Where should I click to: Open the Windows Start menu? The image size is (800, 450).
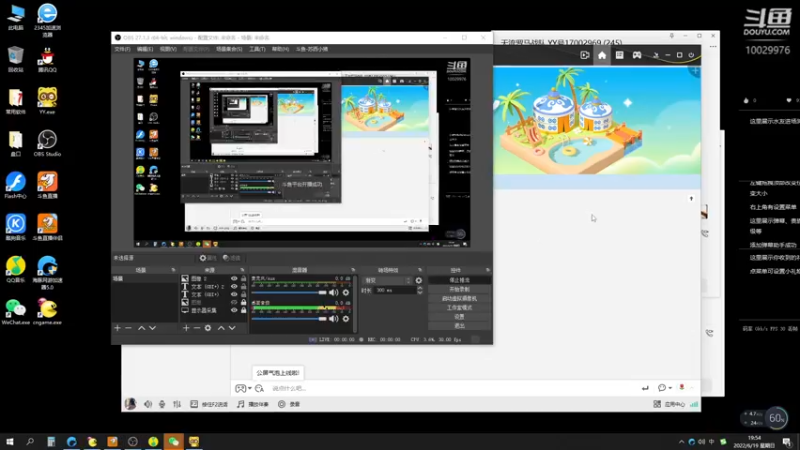click(9, 442)
